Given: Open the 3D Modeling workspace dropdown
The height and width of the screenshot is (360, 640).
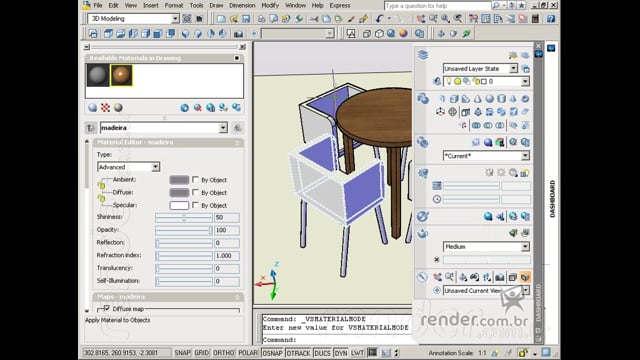Looking at the screenshot, I should coord(175,19).
